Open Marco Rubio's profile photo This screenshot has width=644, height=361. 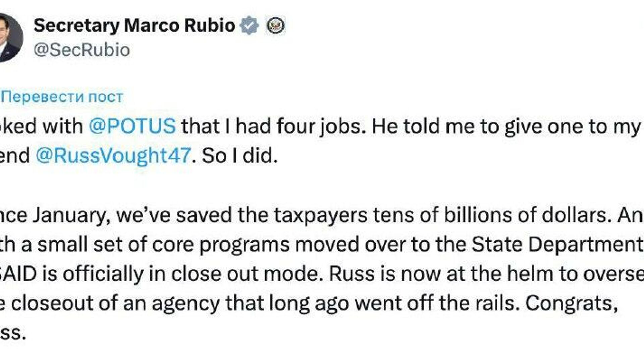[x=10, y=38]
